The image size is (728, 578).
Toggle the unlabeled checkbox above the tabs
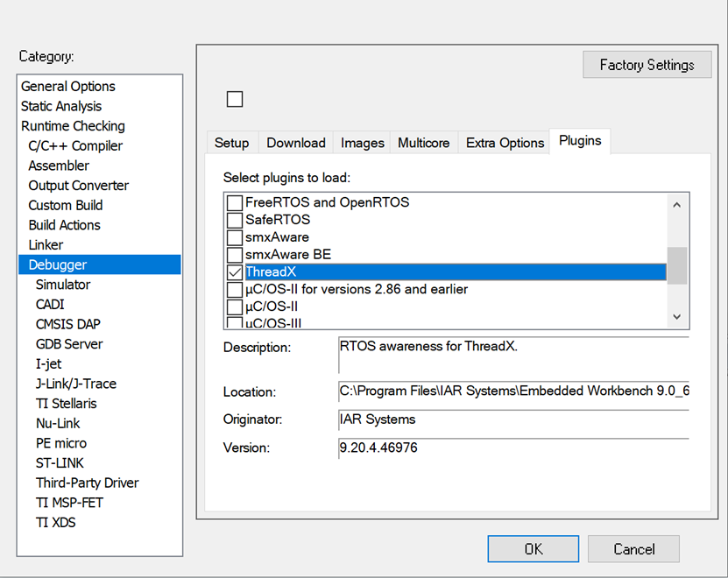click(235, 99)
